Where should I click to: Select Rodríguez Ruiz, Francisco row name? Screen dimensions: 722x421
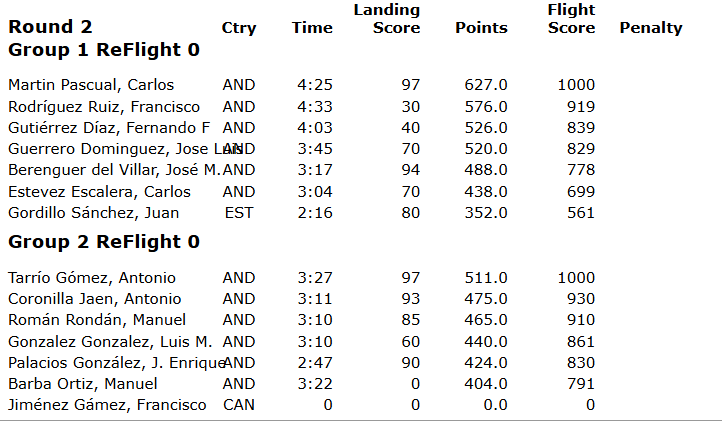(x=104, y=107)
